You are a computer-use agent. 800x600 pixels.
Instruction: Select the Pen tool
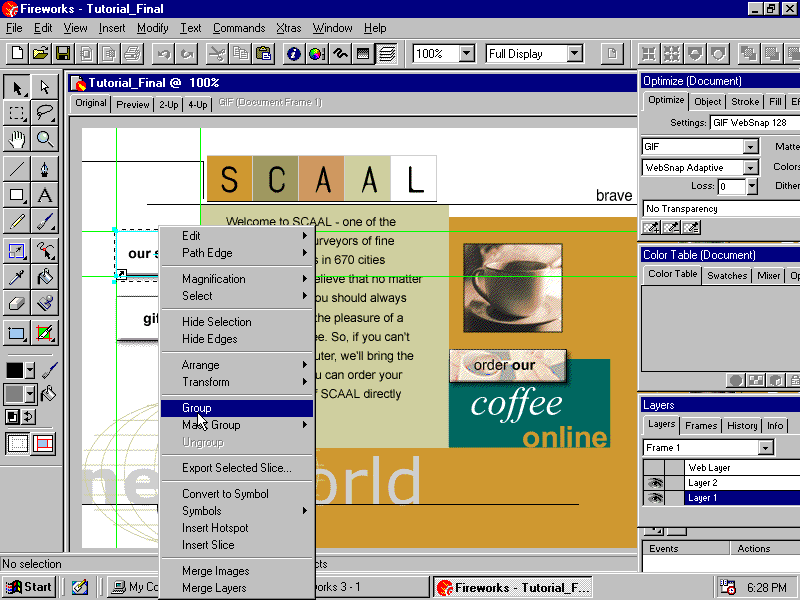tap(45, 168)
